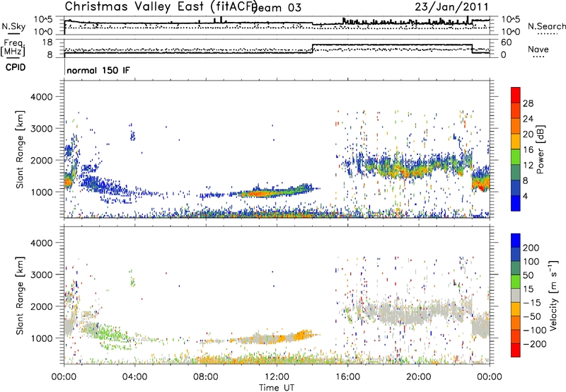Click the velocity panel 'Slant Range [km]' label
The height and width of the screenshot is (392, 566).
[20, 295]
